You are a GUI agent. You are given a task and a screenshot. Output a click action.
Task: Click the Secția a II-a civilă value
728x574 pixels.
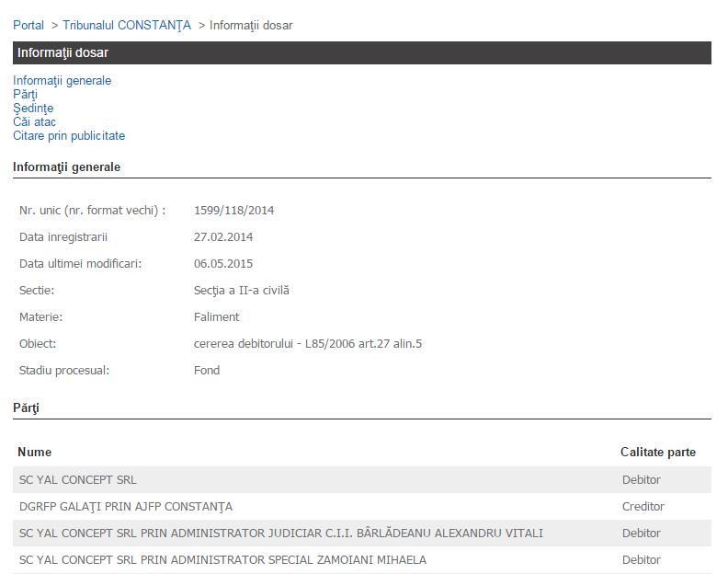(x=242, y=291)
